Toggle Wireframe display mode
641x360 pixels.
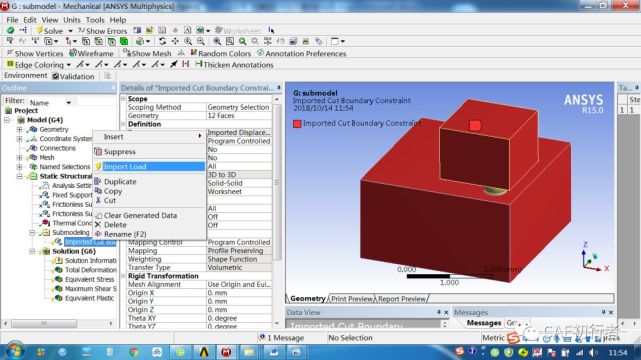pos(91,53)
